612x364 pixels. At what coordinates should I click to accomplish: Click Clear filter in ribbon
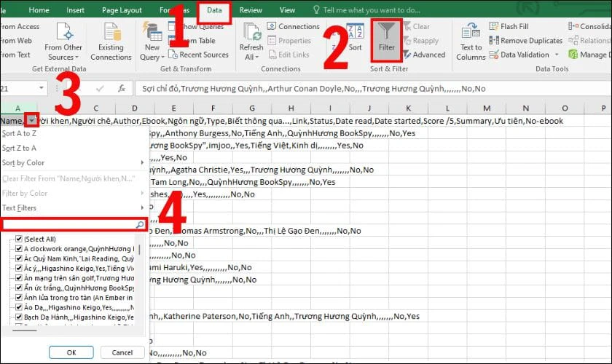point(417,26)
